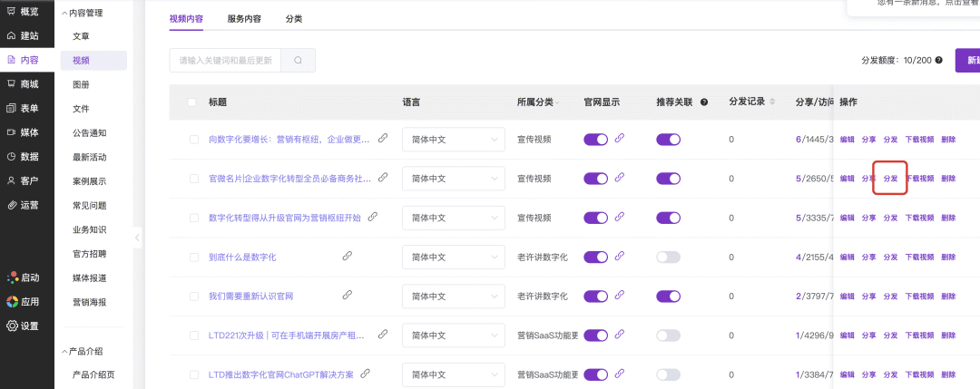Image resolution: width=980 pixels, height=389 pixels.
Task: Open 应用 colorful icon in sidebar
Action: [x=12, y=302]
